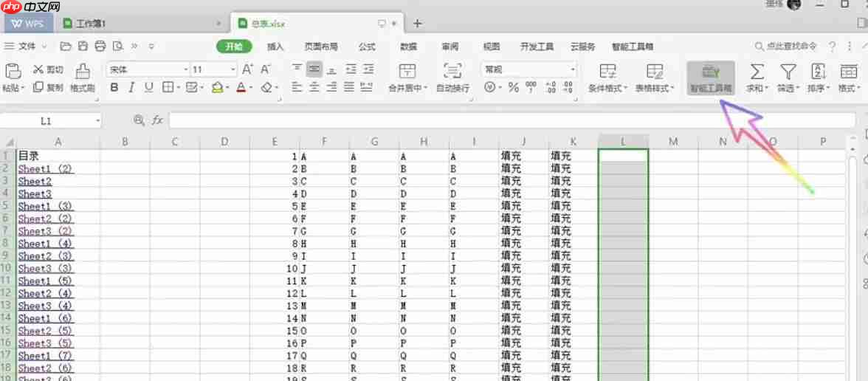
Task: Align cell text right
Action: (331, 87)
